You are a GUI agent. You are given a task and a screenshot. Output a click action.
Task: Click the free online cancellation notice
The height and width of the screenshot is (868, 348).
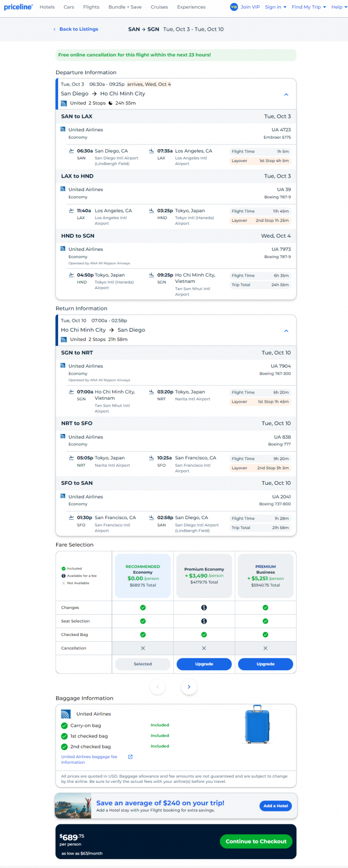tap(176, 55)
